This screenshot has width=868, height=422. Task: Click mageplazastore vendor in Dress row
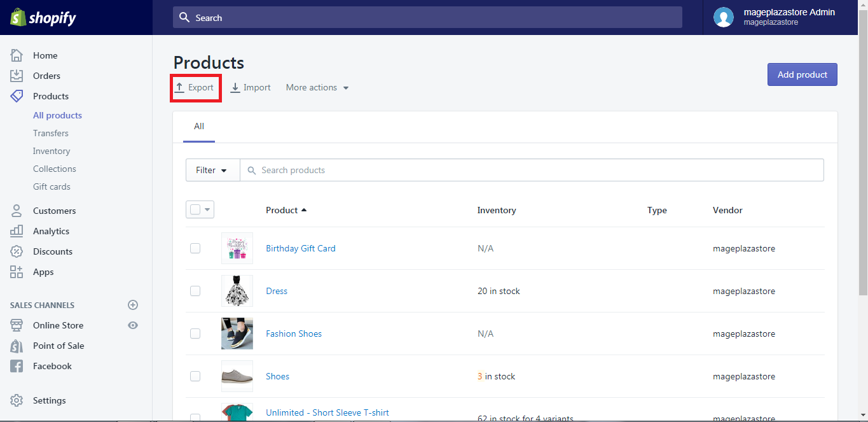tap(744, 291)
